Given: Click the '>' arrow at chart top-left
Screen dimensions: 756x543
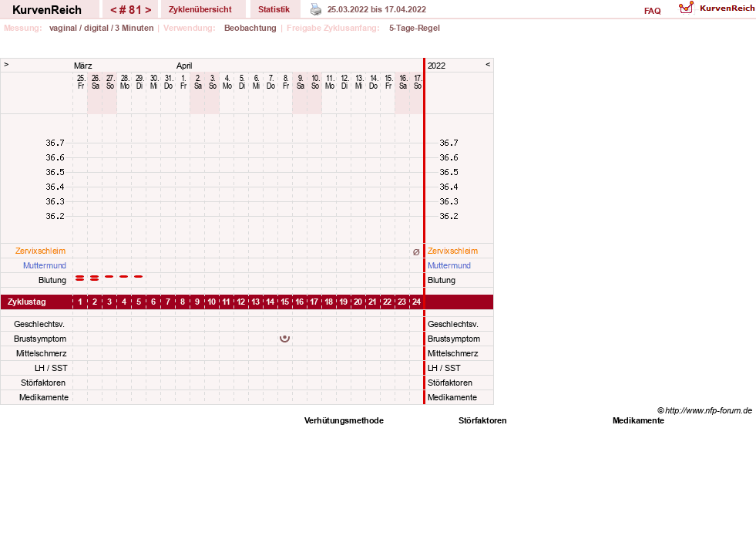Looking at the screenshot, I should click(6, 64).
